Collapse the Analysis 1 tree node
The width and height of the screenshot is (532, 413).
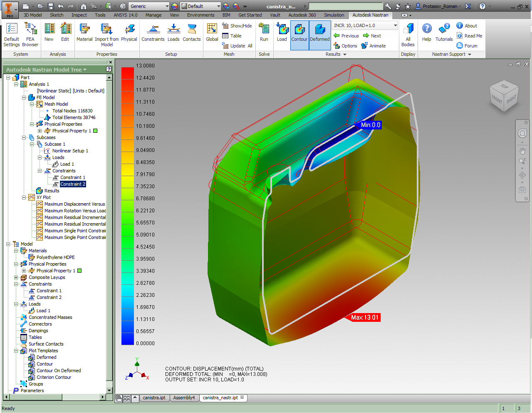click(x=16, y=84)
